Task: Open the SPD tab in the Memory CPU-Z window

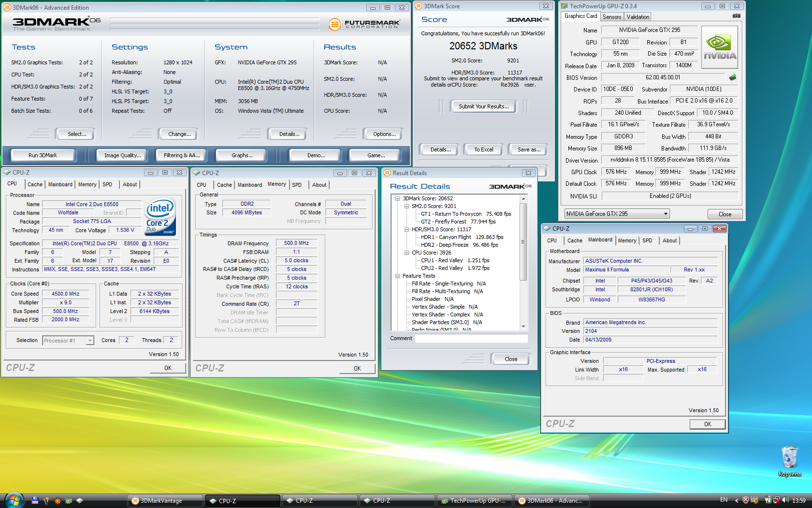Action: [297, 185]
